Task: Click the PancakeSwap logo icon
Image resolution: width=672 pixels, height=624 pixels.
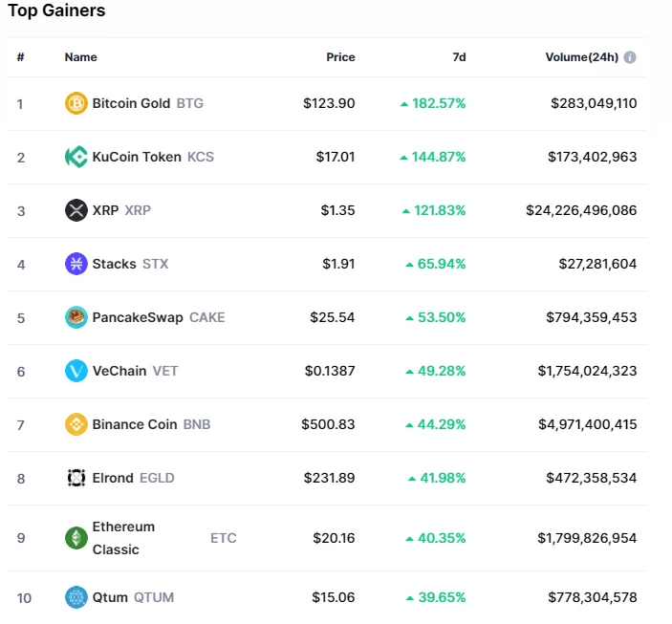Action: [76, 317]
